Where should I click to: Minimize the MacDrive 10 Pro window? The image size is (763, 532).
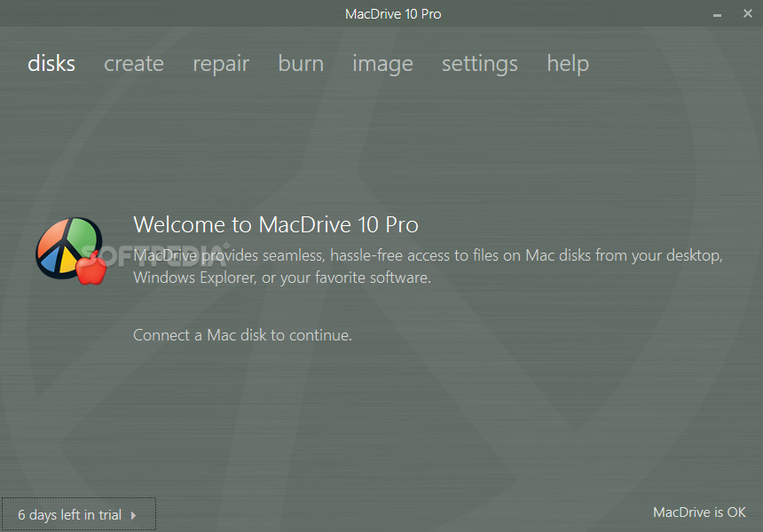tap(717, 14)
